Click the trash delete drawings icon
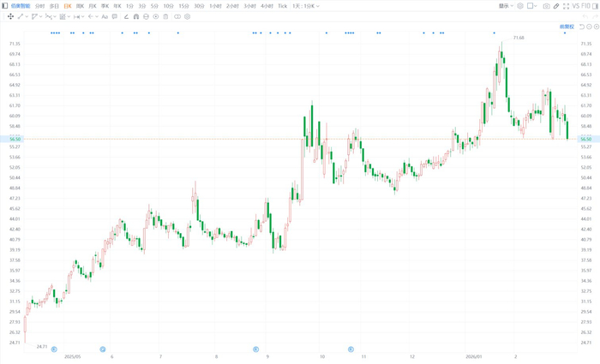This screenshot has height=364, width=600. pos(165,16)
